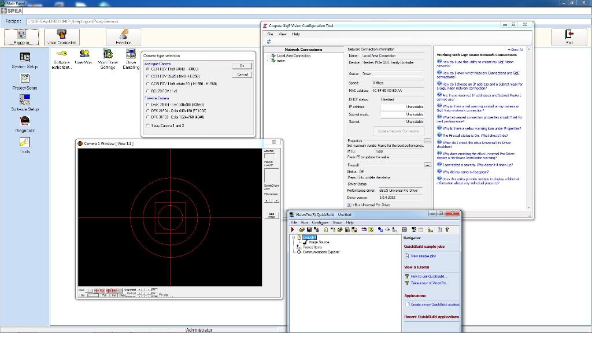Expand the Properties section in GigE tool
The height and width of the screenshot is (364, 592).
tap(427, 141)
